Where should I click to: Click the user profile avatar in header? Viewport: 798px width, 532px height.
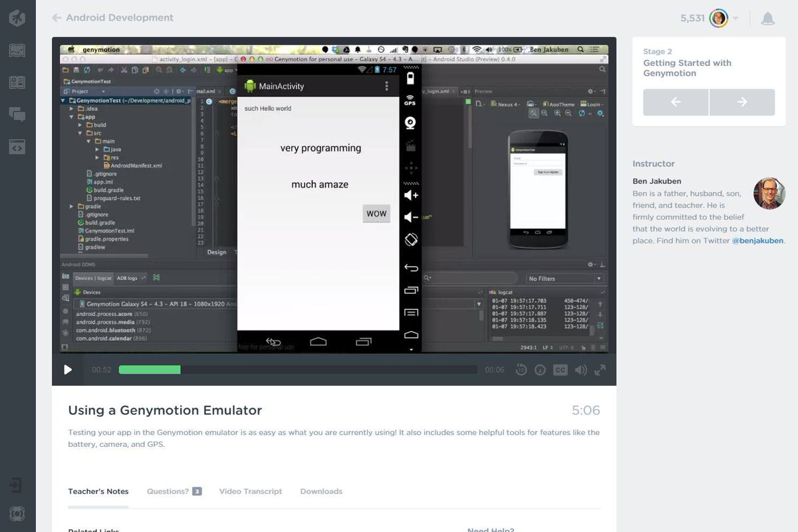click(719, 18)
